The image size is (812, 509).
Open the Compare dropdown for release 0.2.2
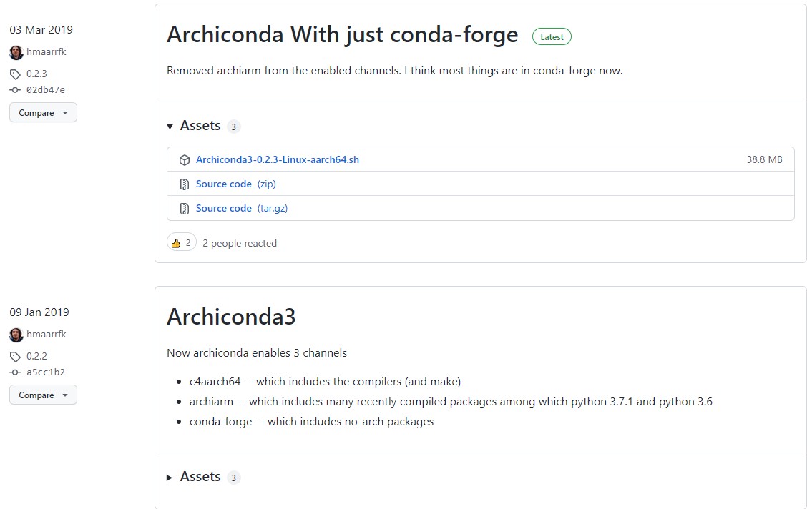click(x=43, y=395)
